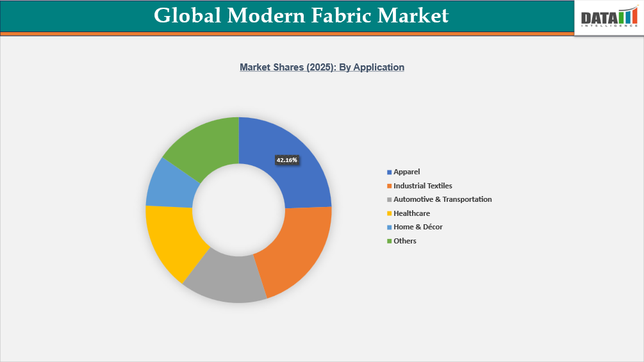Select the Automotive & Transportation legend label
Screen dimensions: 644x362
coord(442,199)
